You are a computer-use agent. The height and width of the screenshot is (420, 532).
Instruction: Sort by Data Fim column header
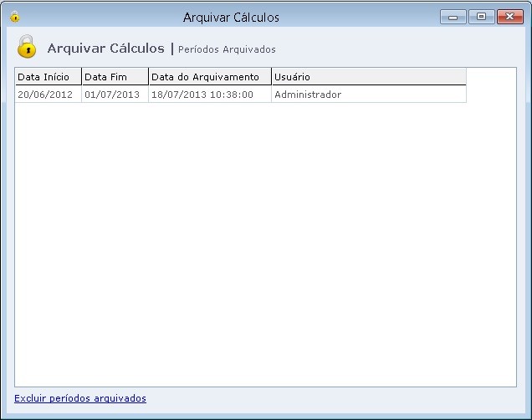115,77
